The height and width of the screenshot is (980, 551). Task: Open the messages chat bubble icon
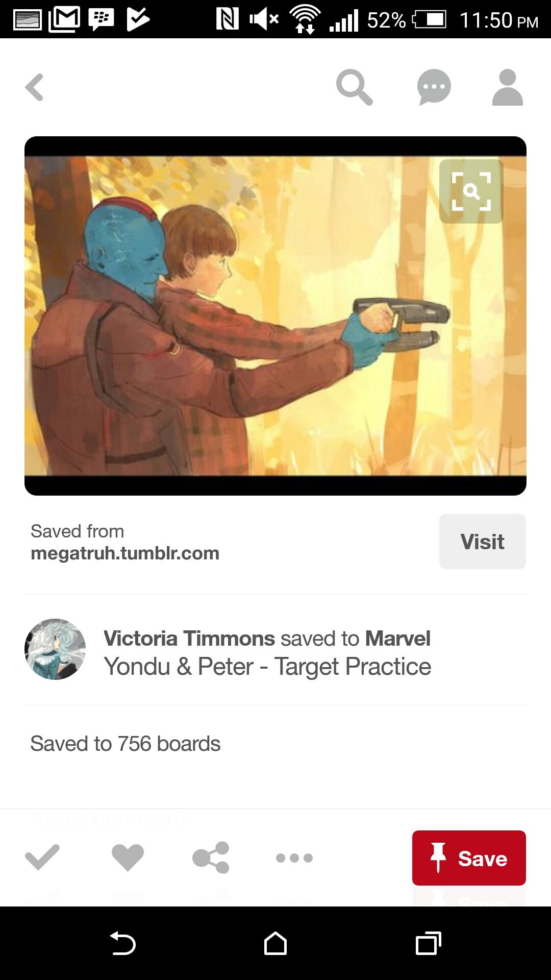(434, 87)
